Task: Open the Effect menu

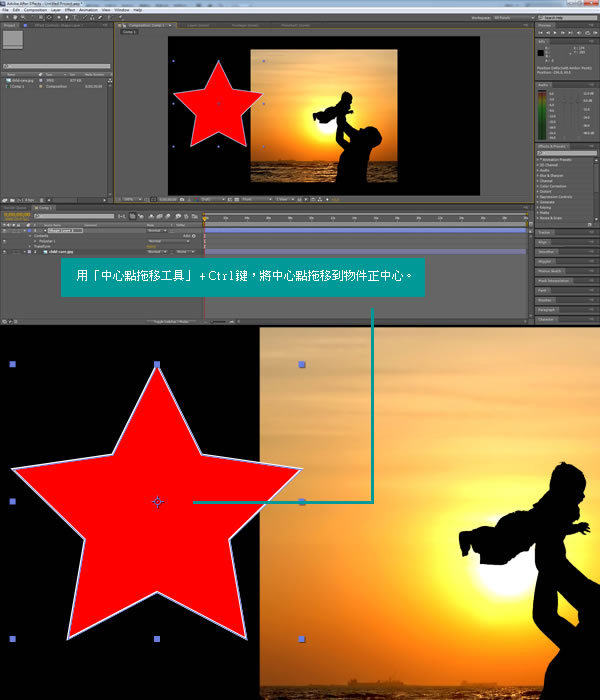Action: tap(70, 10)
